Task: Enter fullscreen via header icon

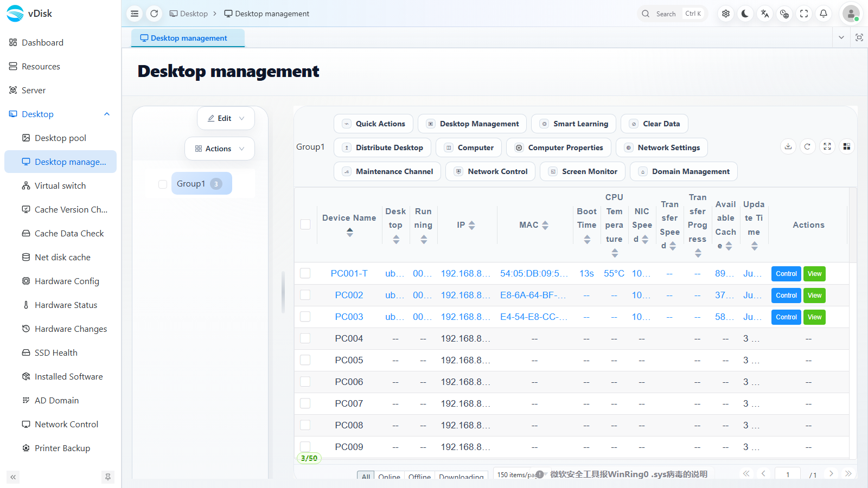Action: coord(804,14)
